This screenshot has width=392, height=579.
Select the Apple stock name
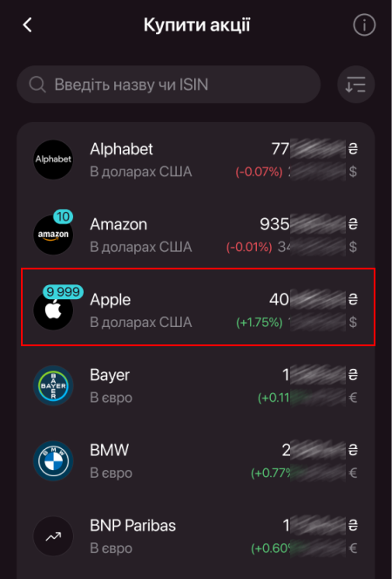pos(111,300)
